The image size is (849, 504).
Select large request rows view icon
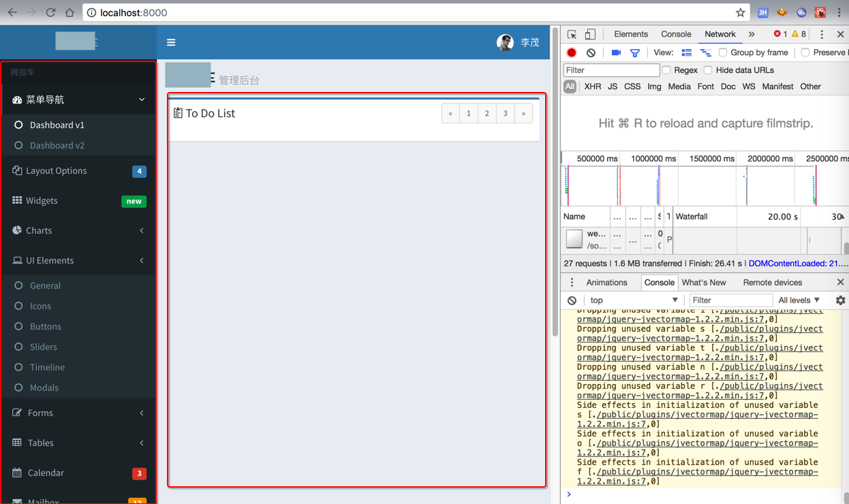686,52
